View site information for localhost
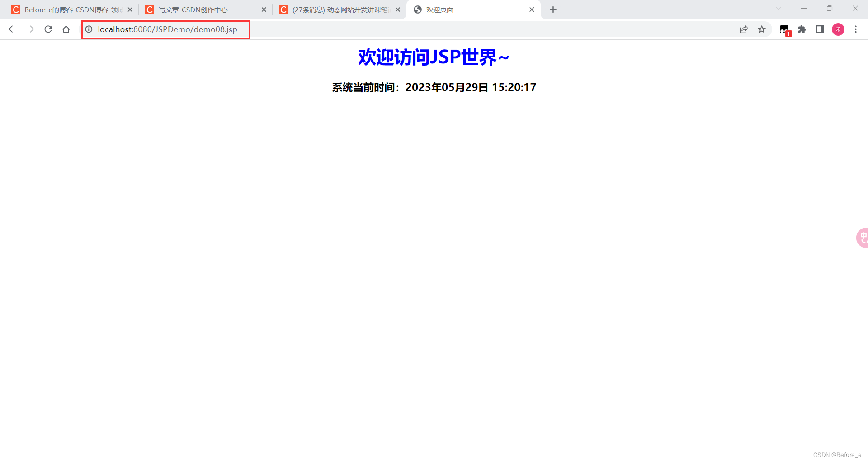 [89, 29]
